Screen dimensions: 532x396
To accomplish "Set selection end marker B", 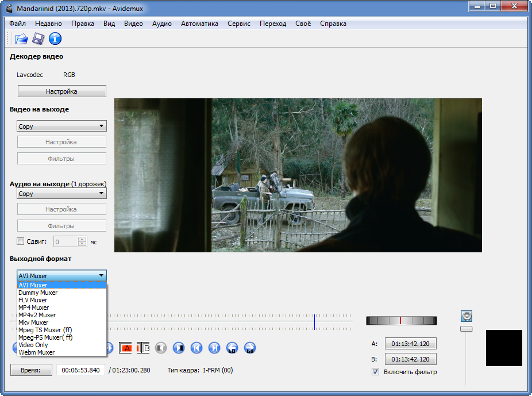I will [x=143, y=348].
